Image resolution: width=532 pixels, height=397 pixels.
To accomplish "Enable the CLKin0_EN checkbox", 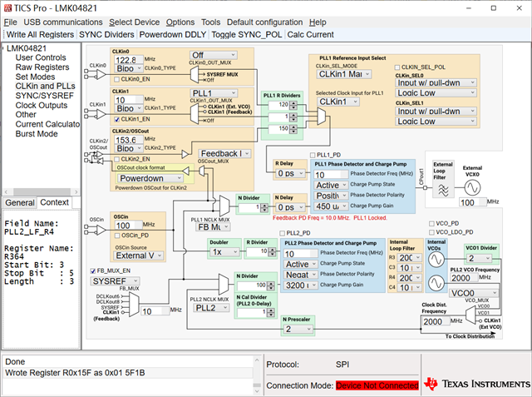I will [116, 79].
